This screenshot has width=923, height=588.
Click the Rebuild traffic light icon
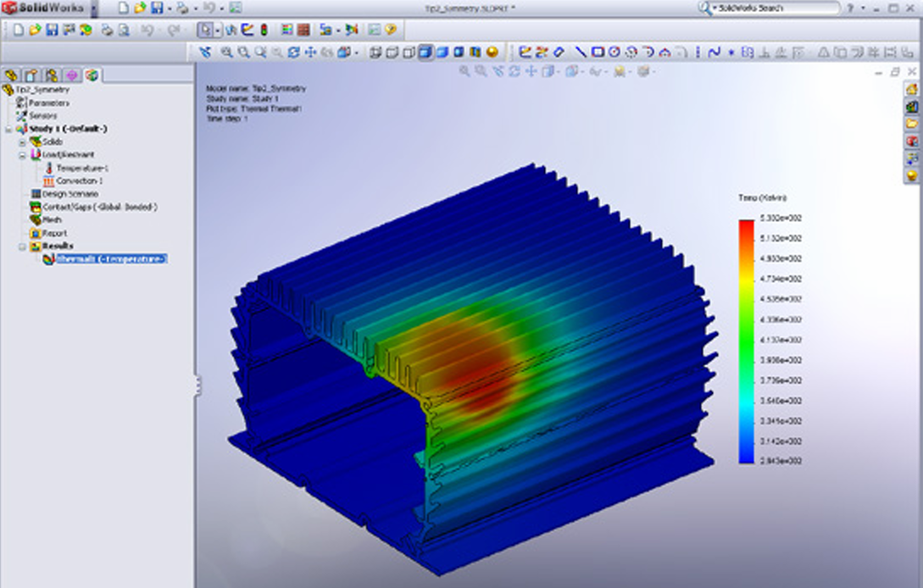[264, 30]
